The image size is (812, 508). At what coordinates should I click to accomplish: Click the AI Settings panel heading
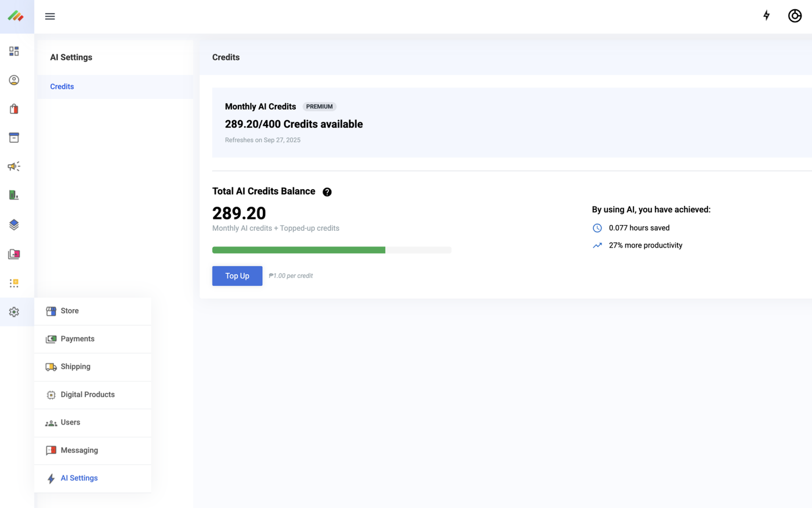tap(71, 57)
